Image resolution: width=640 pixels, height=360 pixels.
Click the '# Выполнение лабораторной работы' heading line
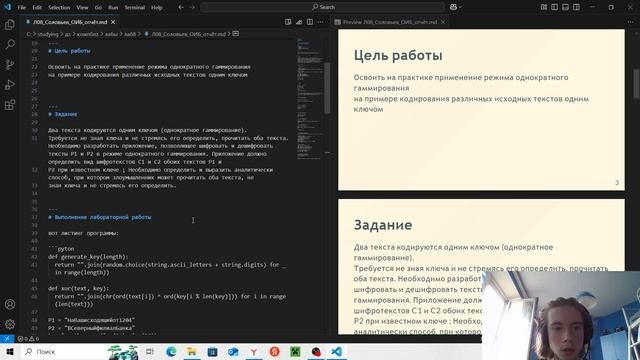pyautogui.click(x=100, y=217)
